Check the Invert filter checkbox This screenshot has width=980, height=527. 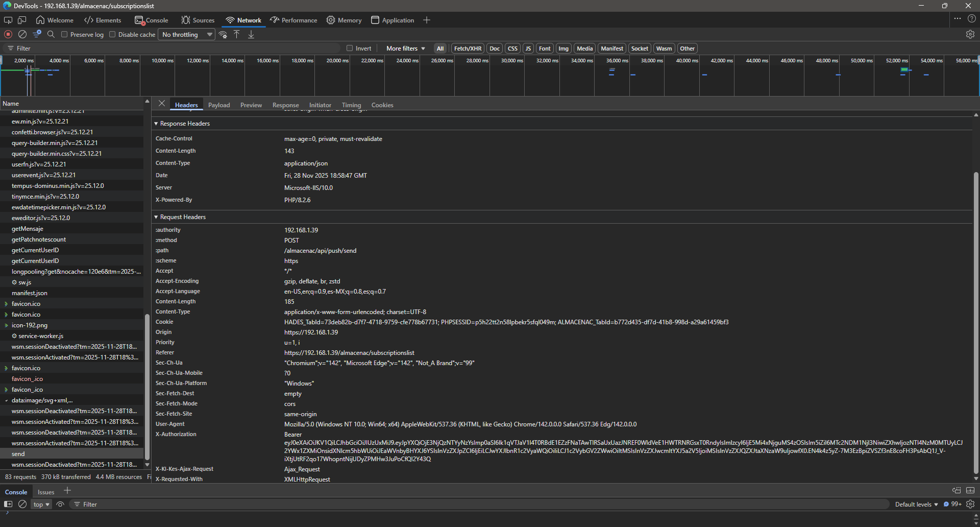click(x=350, y=48)
